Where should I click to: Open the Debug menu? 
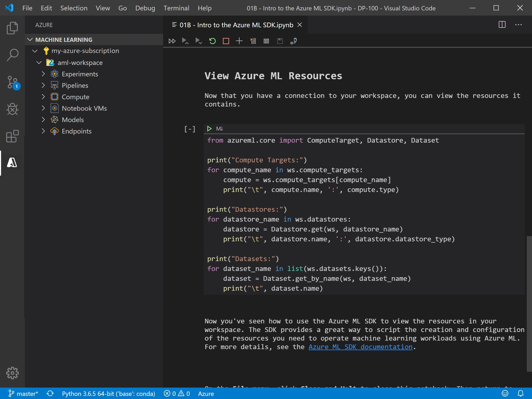(145, 8)
